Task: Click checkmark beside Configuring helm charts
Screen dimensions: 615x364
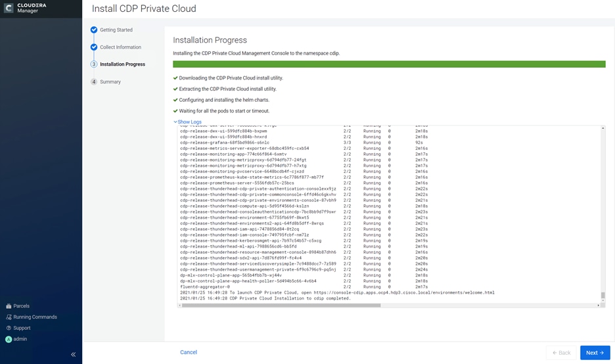Action: pyautogui.click(x=175, y=100)
